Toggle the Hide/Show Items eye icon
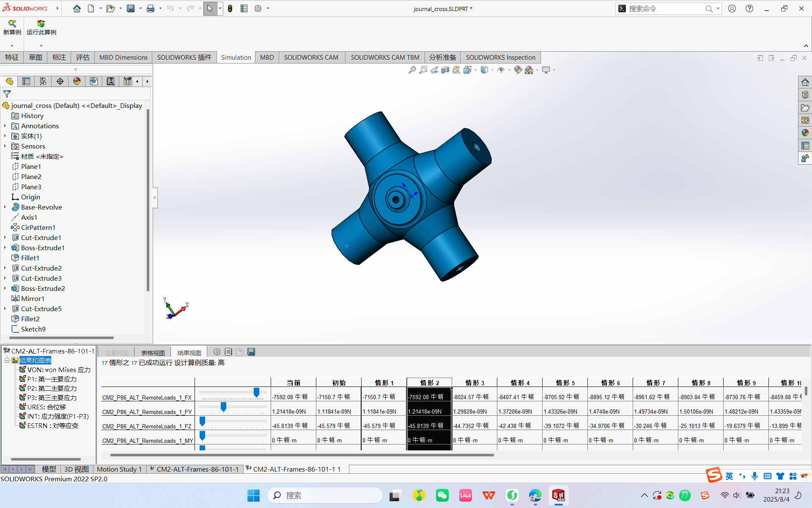The height and width of the screenshot is (508, 812). coord(502,70)
